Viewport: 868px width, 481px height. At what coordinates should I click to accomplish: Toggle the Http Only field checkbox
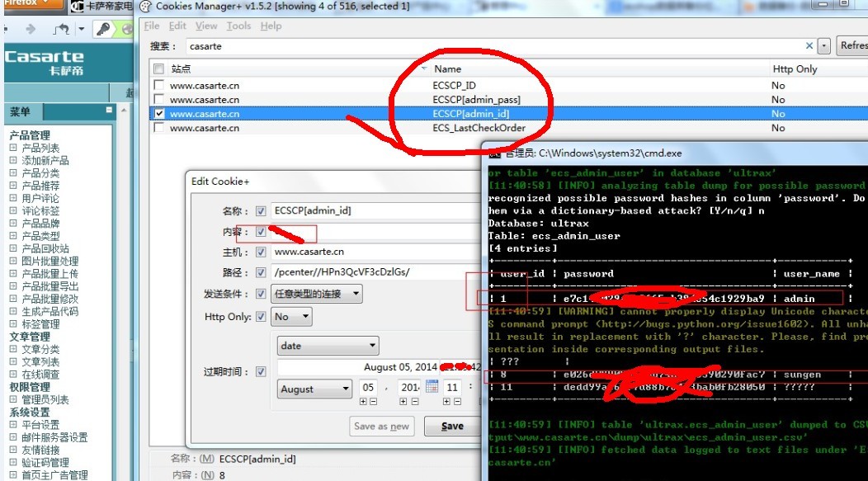point(261,317)
